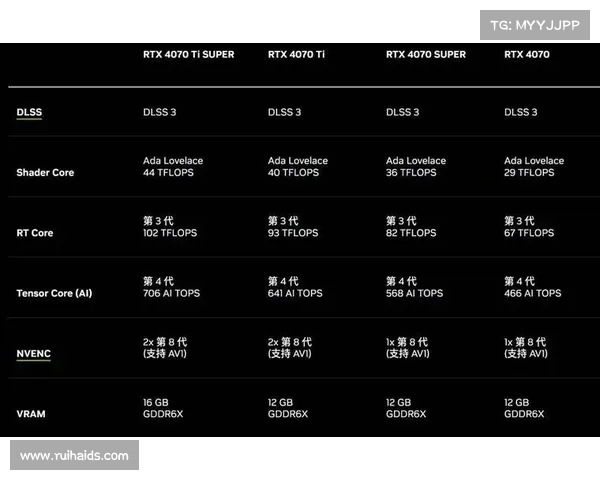Click the 706 AI TOPS cell
Image resolution: width=600 pixels, height=480 pixels.
(x=170, y=293)
